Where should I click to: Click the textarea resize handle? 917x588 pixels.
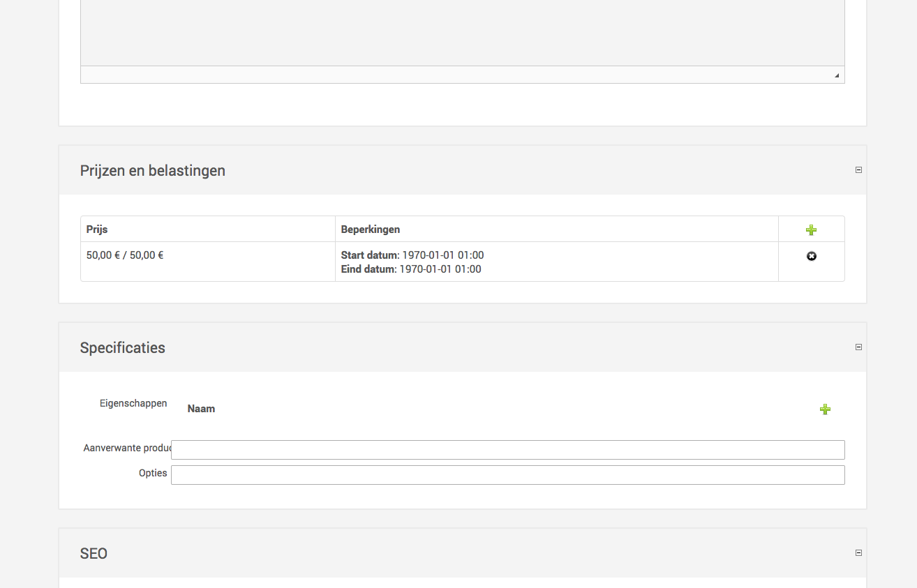[837, 75]
